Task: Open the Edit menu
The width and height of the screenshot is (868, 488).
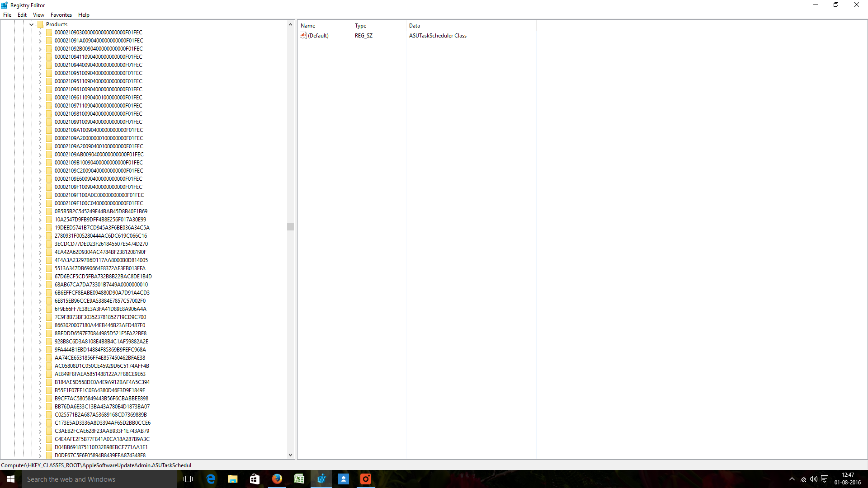Action: click(22, 15)
